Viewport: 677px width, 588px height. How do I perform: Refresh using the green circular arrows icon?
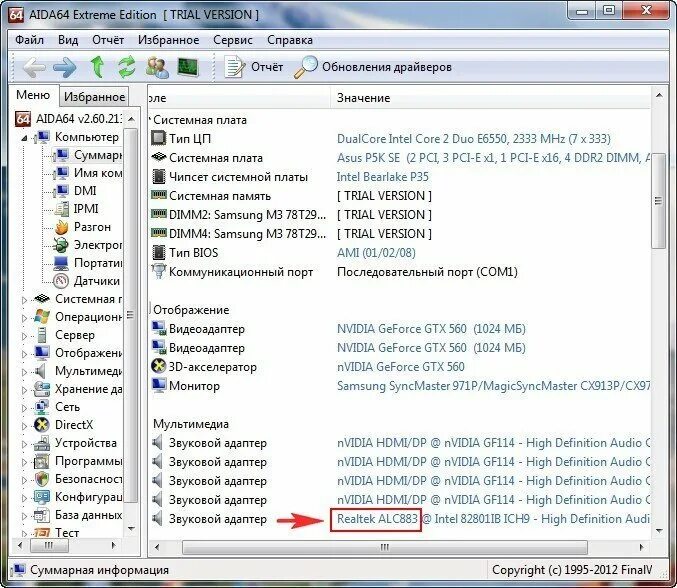point(127,67)
